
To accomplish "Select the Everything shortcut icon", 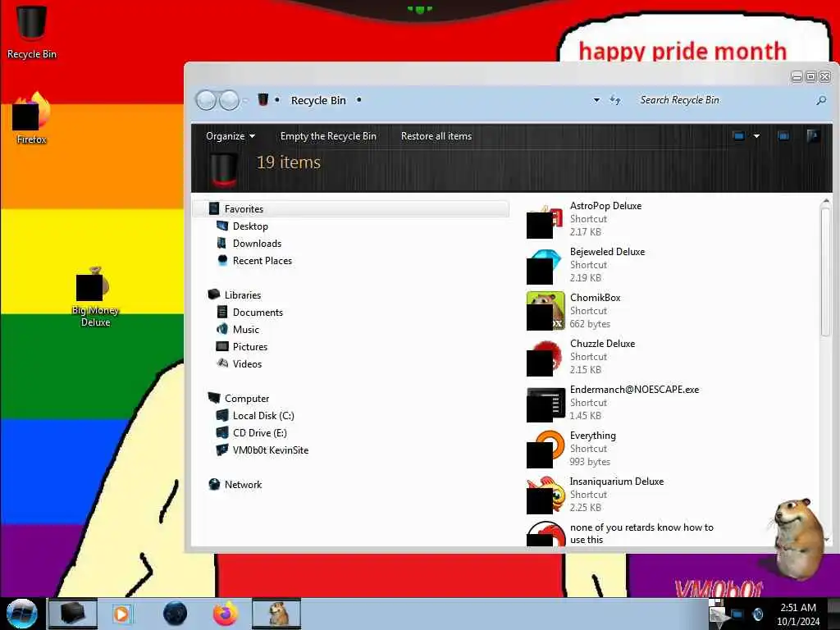I will click(x=546, y=450).
